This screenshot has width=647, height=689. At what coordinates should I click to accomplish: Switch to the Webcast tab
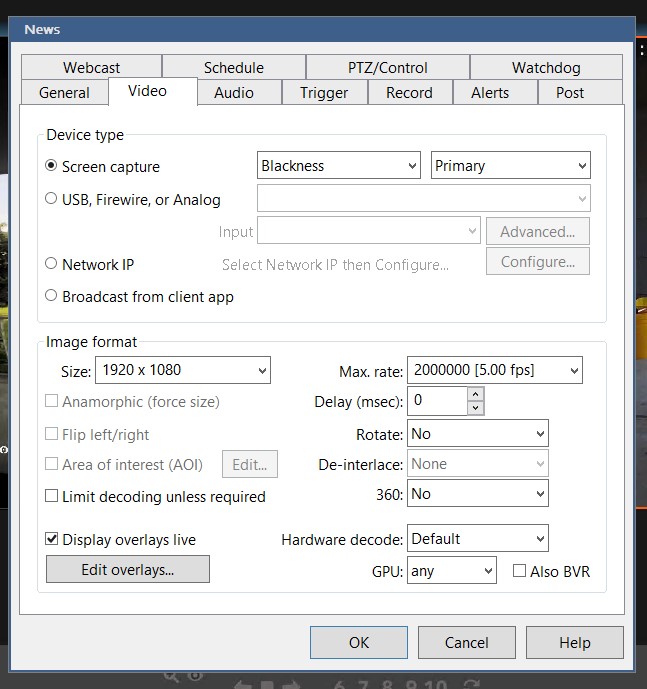click(x=91, y=68)
